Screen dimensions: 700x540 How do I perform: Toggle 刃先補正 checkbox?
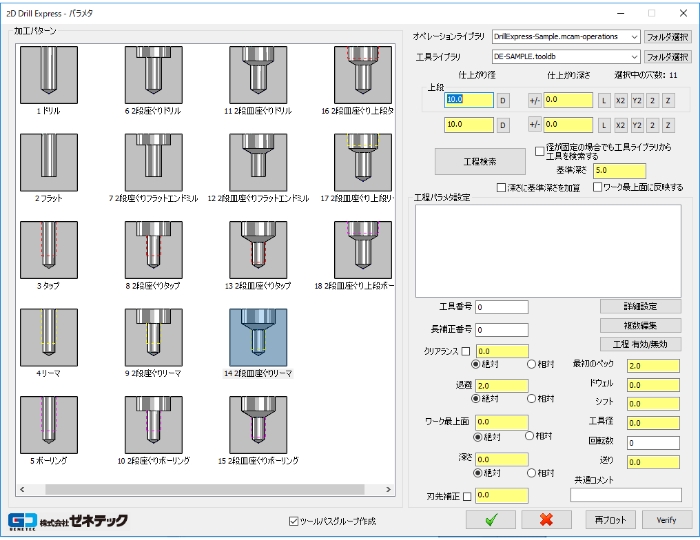(x=467, y=496)
